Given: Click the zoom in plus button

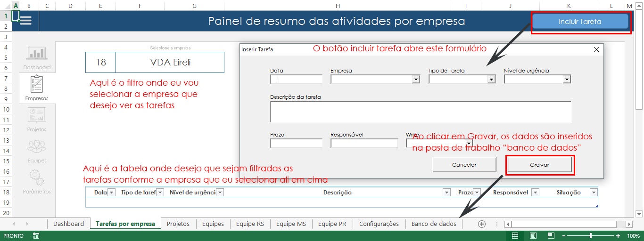Looking at the screenshot, I should 618,235.
